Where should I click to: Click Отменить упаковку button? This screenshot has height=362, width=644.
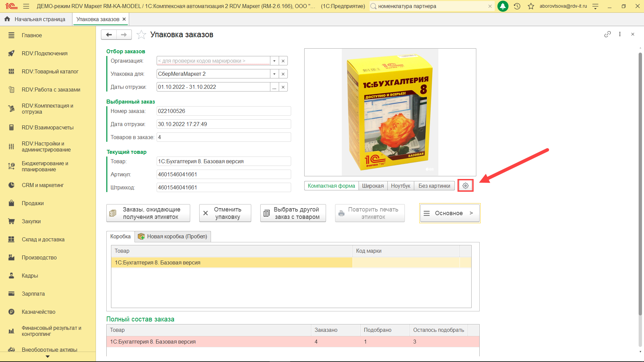click(x=225, y=213)
